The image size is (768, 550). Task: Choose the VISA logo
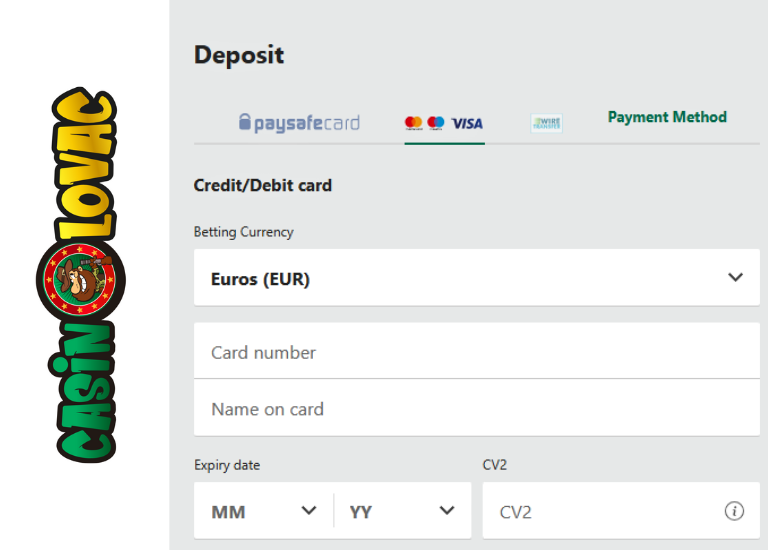(467, 123)
